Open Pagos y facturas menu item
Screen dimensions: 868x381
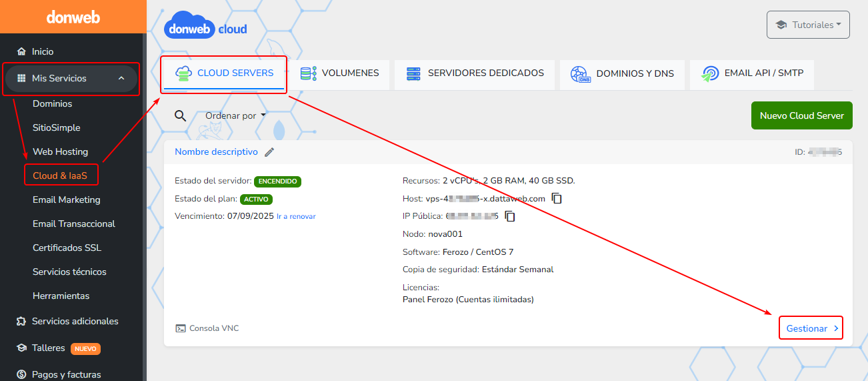coord(67,374)
